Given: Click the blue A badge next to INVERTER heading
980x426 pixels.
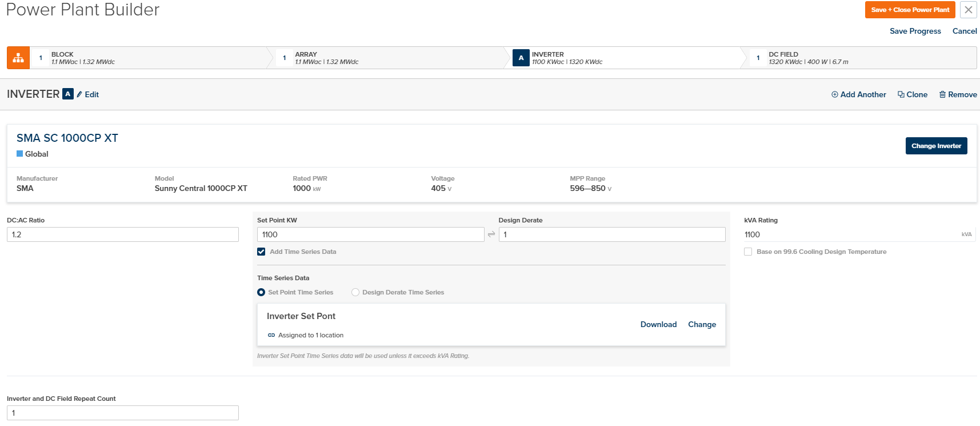Looking at the screenshot, I should pos(68,94).
